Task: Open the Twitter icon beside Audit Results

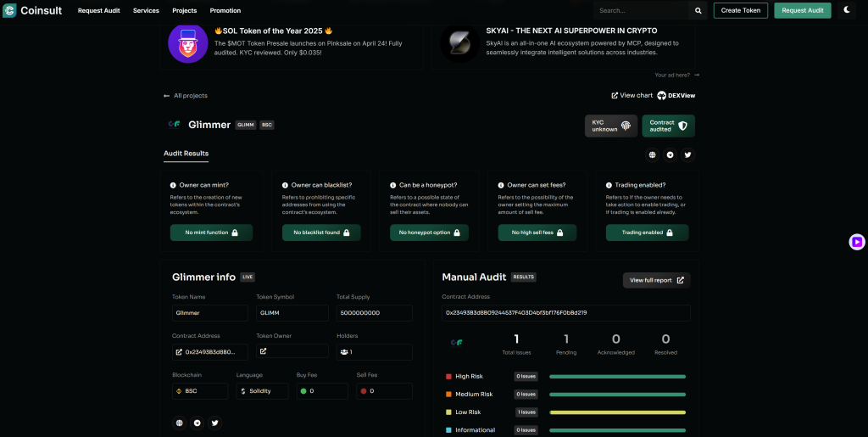Action: point(687,155)
